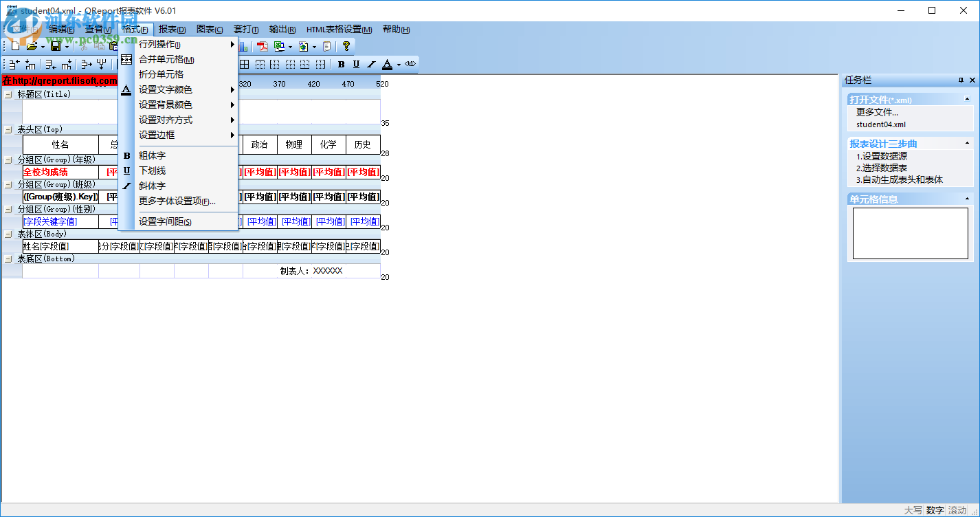The image size is (980, 517).
Task: Open the font color picker dropdown
Action: [399, 64]
